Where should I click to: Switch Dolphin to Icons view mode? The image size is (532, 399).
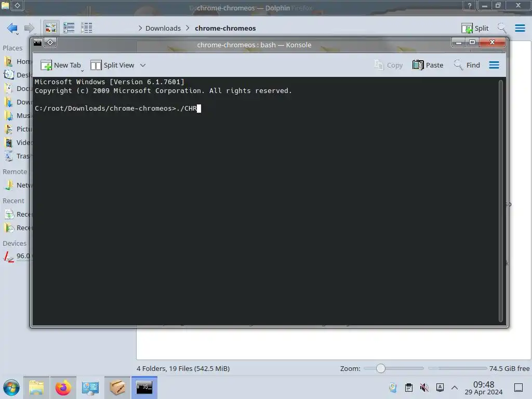point(51,28)
